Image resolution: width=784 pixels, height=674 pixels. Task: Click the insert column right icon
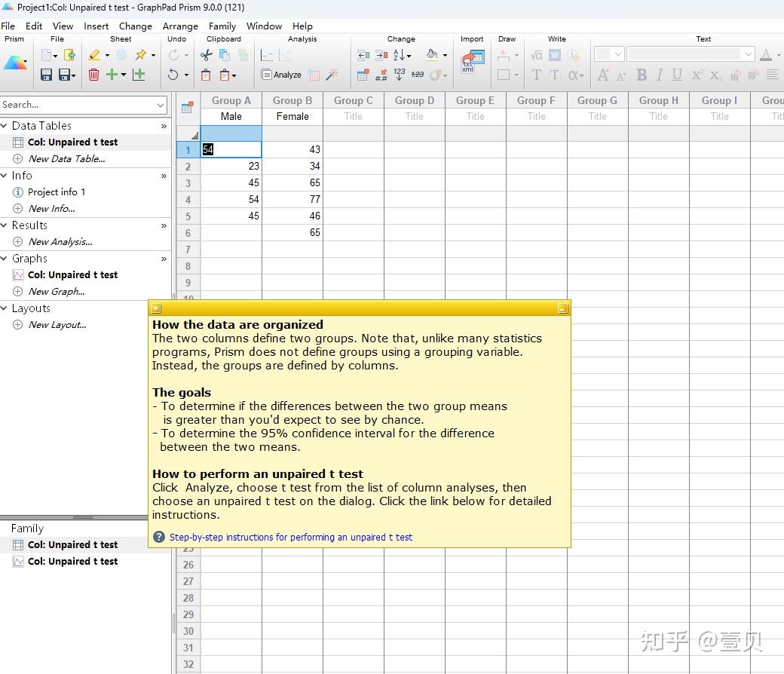click(381, 55)
